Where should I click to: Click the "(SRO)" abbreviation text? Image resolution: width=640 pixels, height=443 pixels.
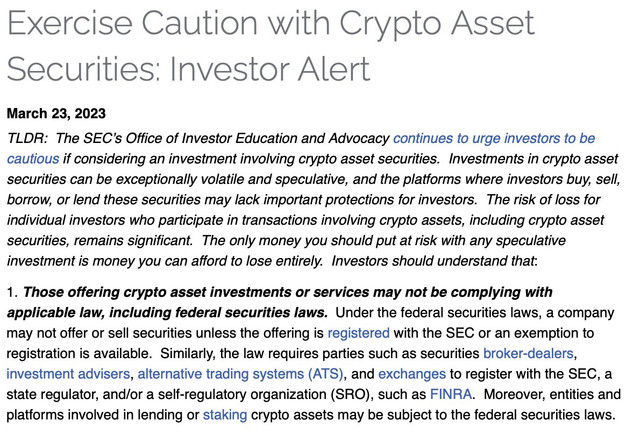point(351,394)
